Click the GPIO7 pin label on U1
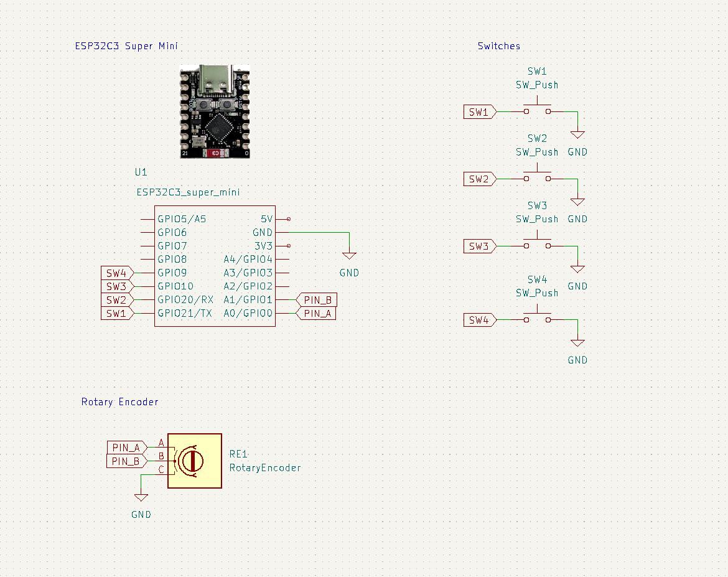Screen dimensions: 728x577 click(172, 246)
